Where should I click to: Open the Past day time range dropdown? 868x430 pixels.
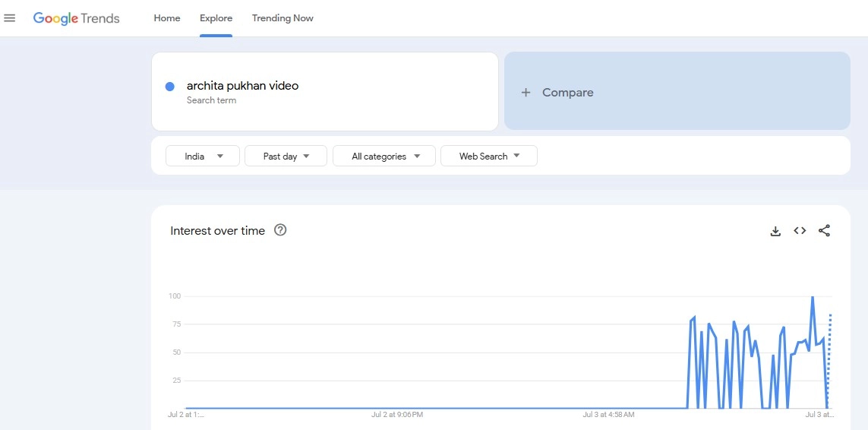tap(286, 156)
